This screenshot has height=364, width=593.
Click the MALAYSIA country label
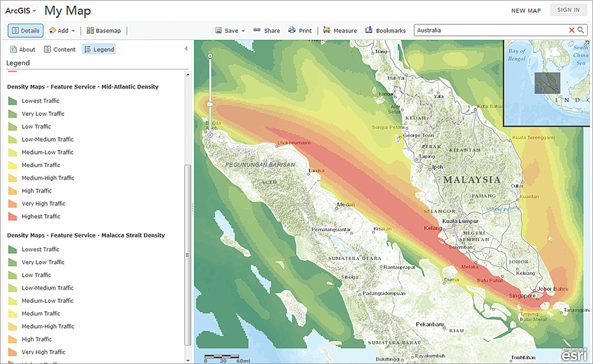pyautogui.click(x=471, y=180)
